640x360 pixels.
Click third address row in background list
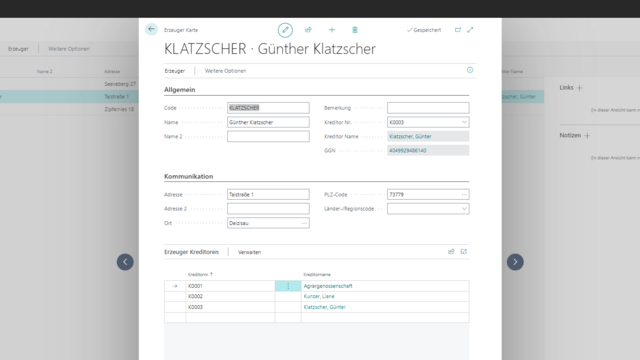(119, 109)
